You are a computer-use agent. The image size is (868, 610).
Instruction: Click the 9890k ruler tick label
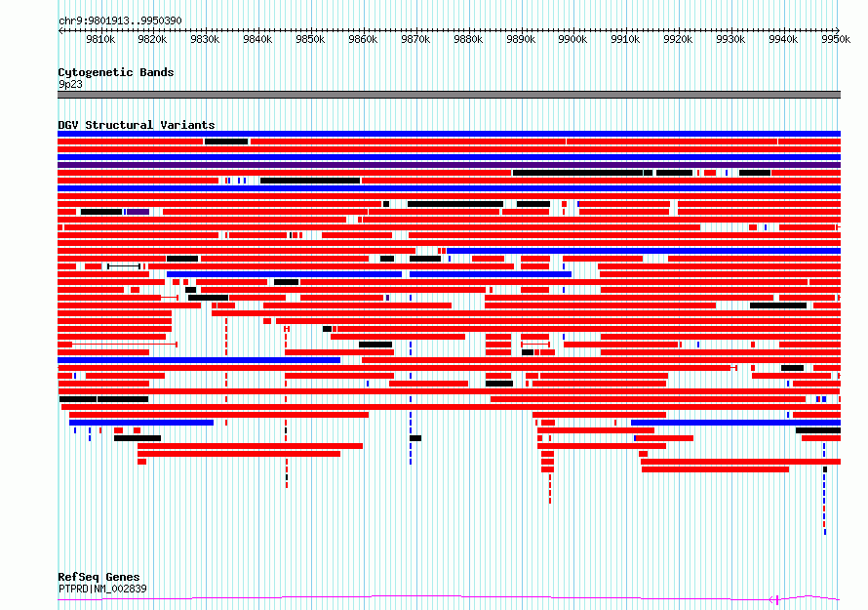[521, 39]
